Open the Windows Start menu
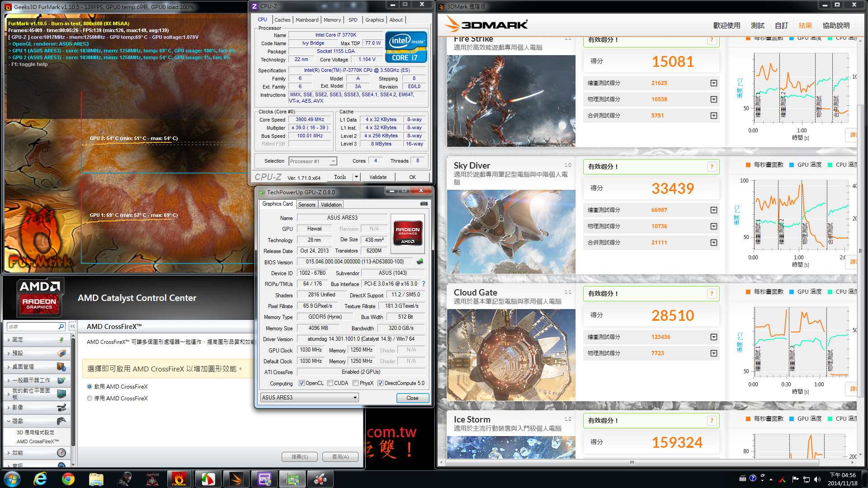The width and height of the screenshot is (868, 488). 12,479
